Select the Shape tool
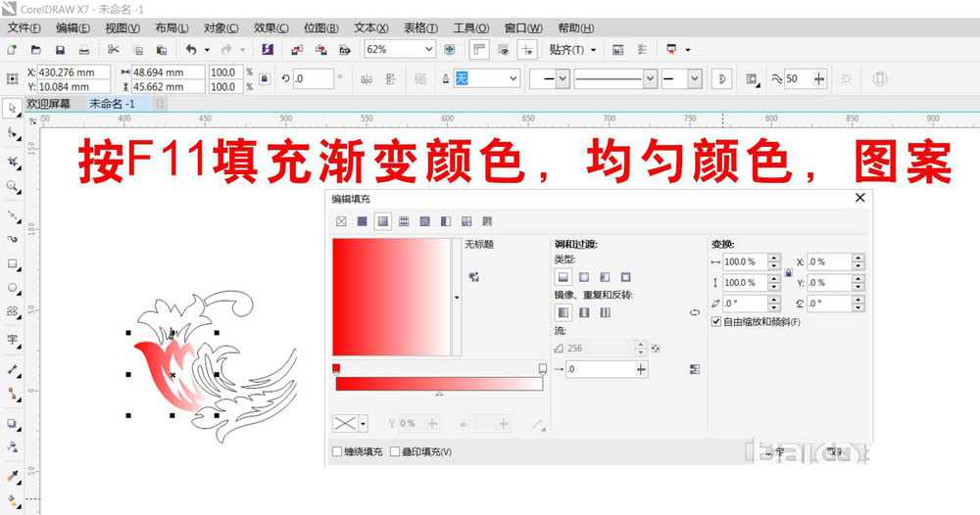The width and height of the screenshot is (980, 515). [x=12, y=133]
